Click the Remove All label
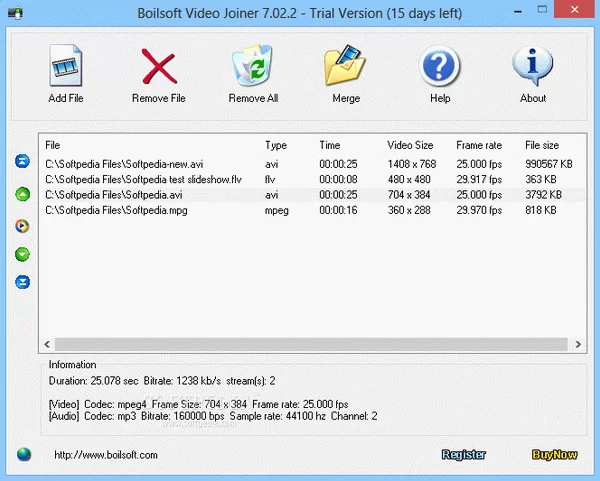The height and width of the screenshot is (481, 600). [x=253, y=98]
